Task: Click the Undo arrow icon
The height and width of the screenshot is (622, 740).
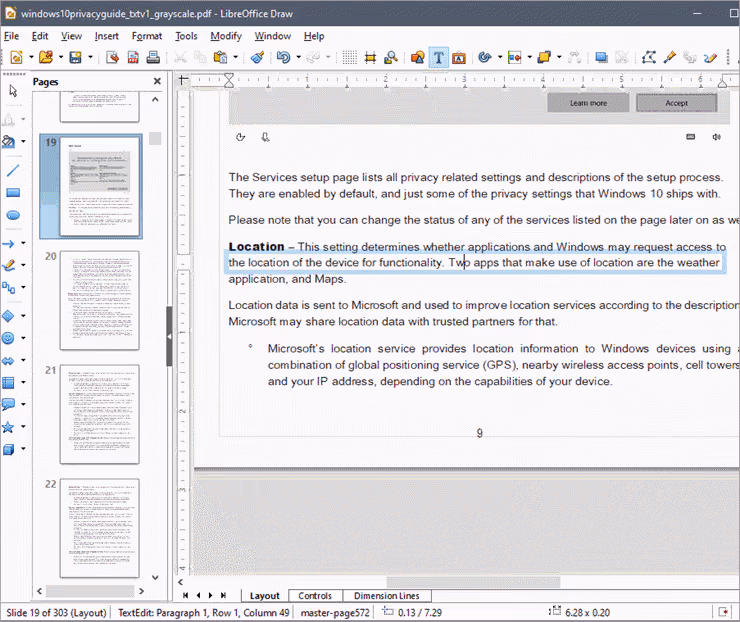Action: tap(283, 58)
